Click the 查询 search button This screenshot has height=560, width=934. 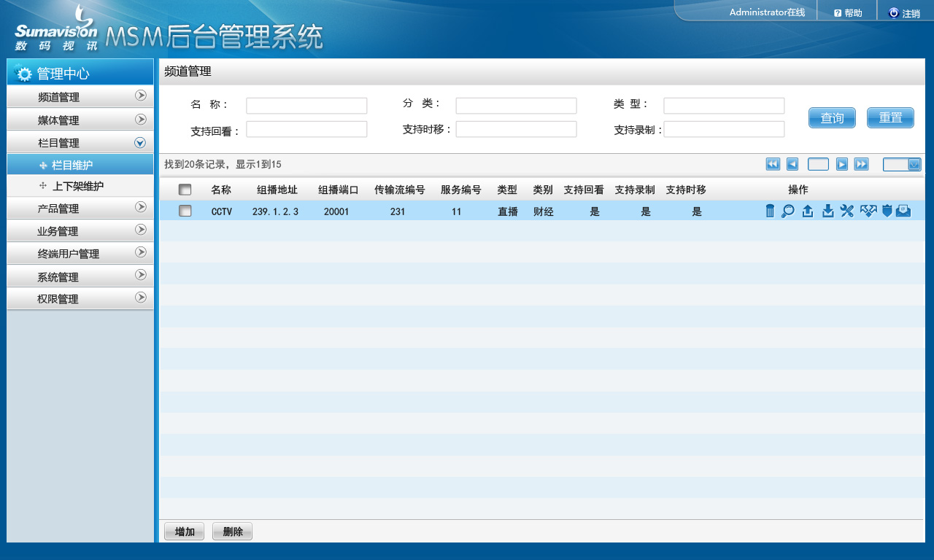pyautogui.click(x=832, y=117)
